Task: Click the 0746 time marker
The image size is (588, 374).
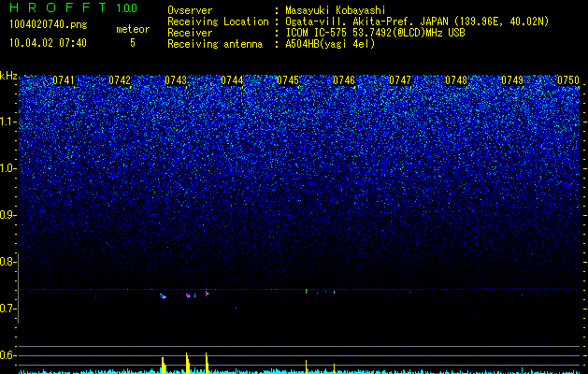Action: [x=344, y=80]
